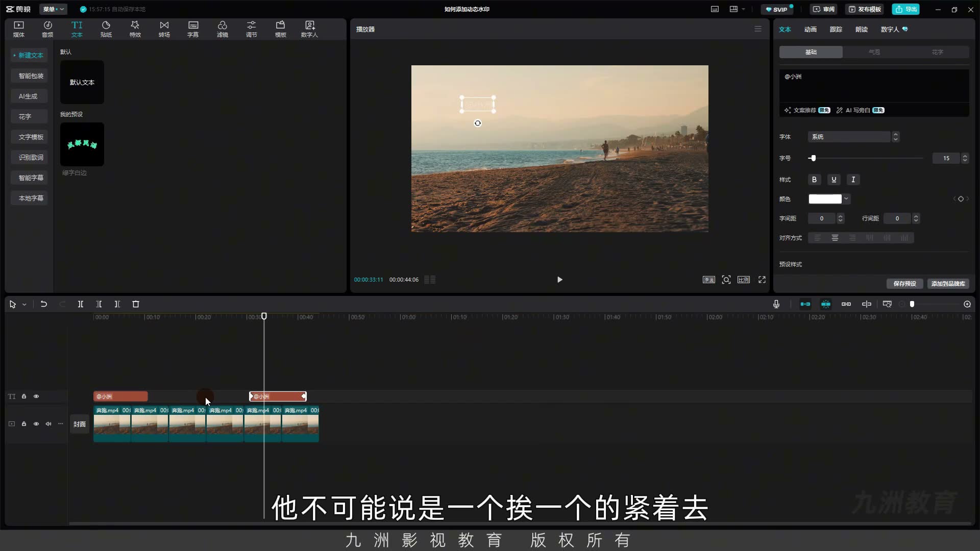Open video track more options menu
Viewport: 980px width, 551px height.
(x=61, y=424)
